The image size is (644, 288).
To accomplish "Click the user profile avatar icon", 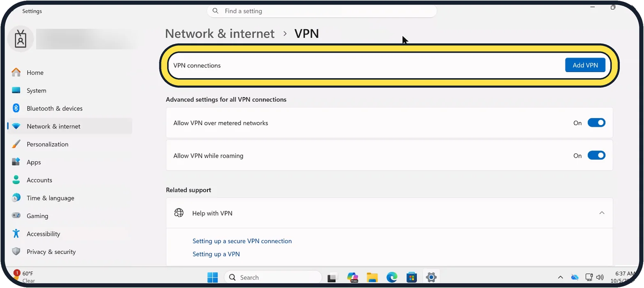I will pyautogui.click(x=21, y=39).
